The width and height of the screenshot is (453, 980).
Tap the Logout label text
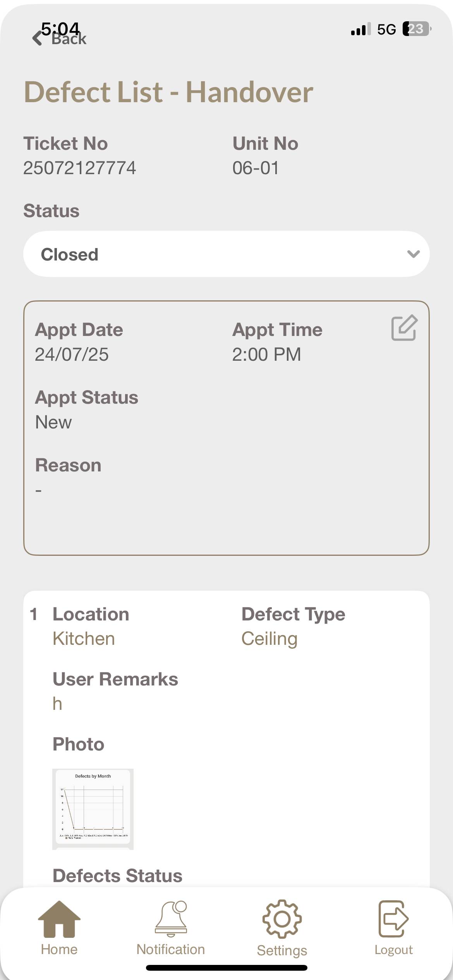pyautogui.click(x=393, y=950)
